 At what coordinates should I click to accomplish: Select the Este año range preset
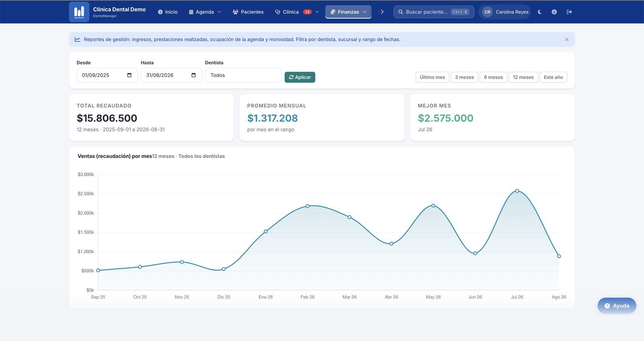(553, 77)
